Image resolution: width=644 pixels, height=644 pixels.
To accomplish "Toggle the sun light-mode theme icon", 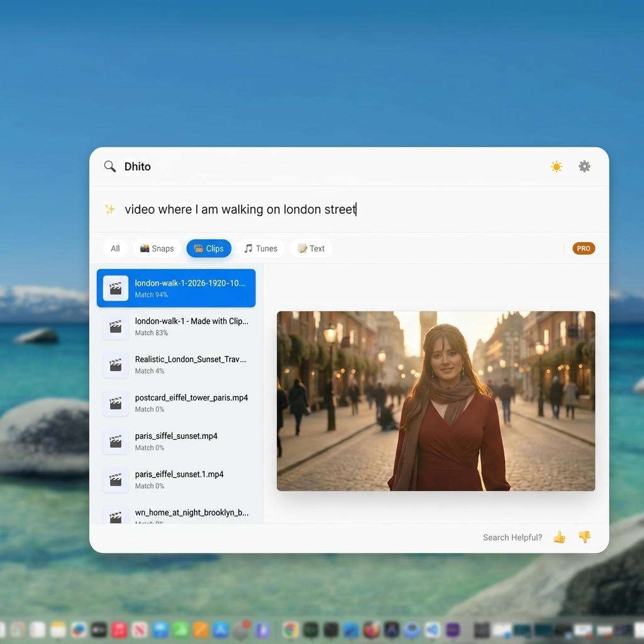I will [x=557, y=166].
